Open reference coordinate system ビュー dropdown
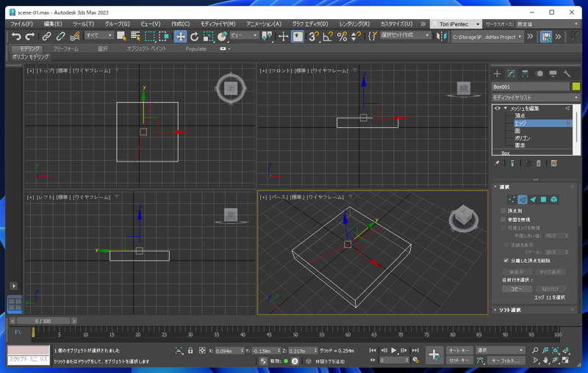This screenshot has height=373, width=588. pos(244,35)
